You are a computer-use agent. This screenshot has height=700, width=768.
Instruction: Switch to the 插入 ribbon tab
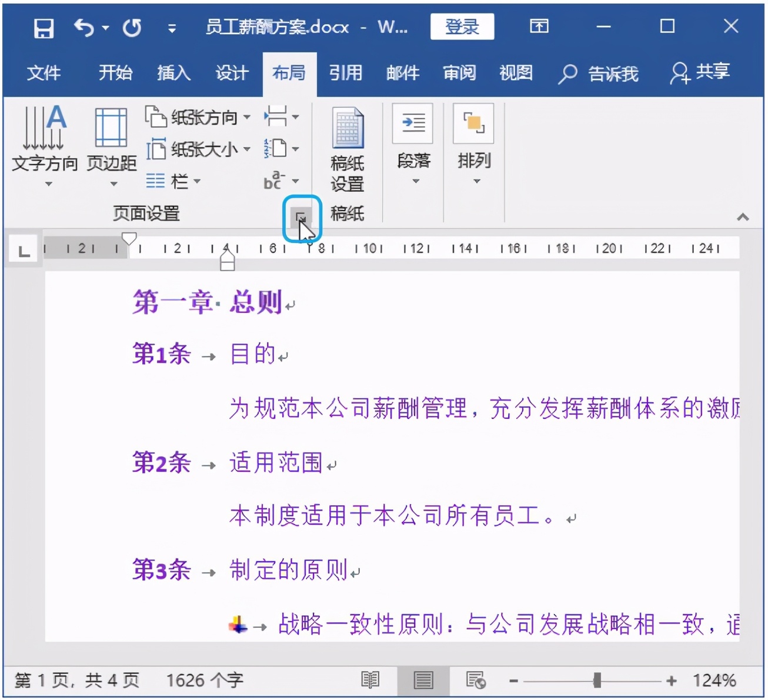tap(172, 73)
